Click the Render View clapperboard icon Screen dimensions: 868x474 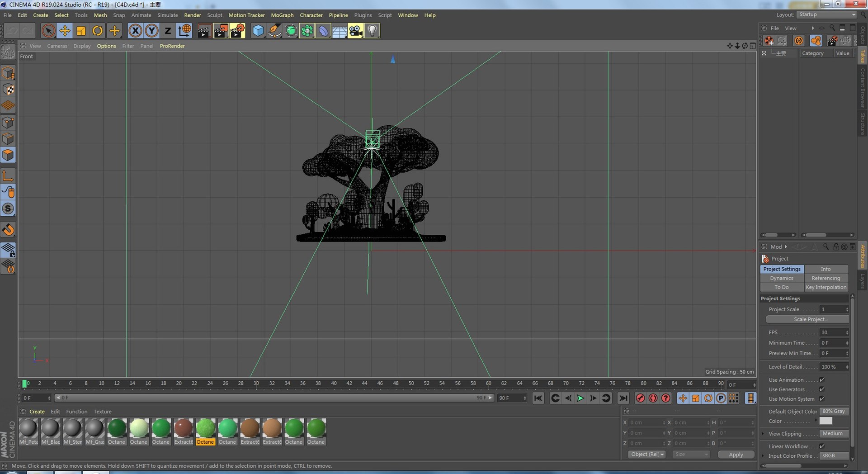tap(204, 31)
